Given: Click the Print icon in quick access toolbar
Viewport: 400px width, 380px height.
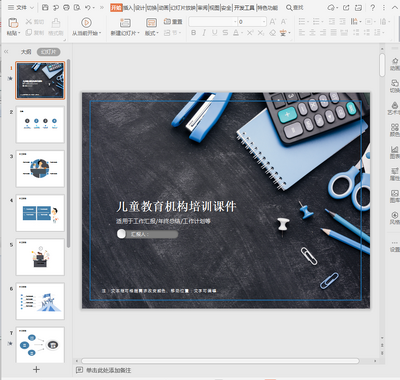Looking at the screenshot, I should click(66, 7).
